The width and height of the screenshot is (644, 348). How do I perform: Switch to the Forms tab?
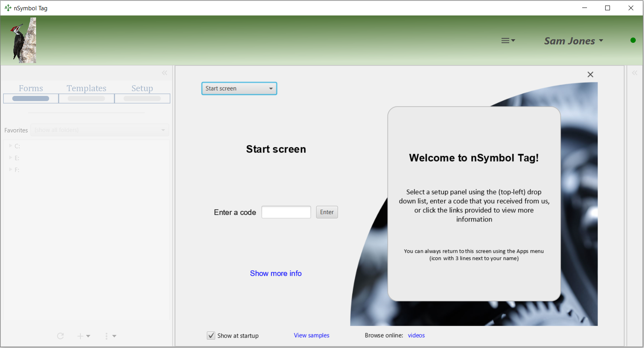pyautogui.click(x=31, y=93)
